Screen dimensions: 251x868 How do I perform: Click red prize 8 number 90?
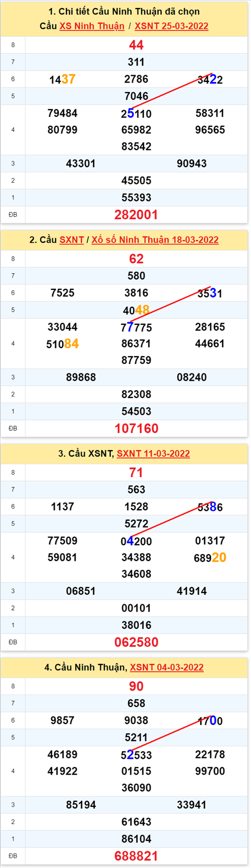coord(136,686)
